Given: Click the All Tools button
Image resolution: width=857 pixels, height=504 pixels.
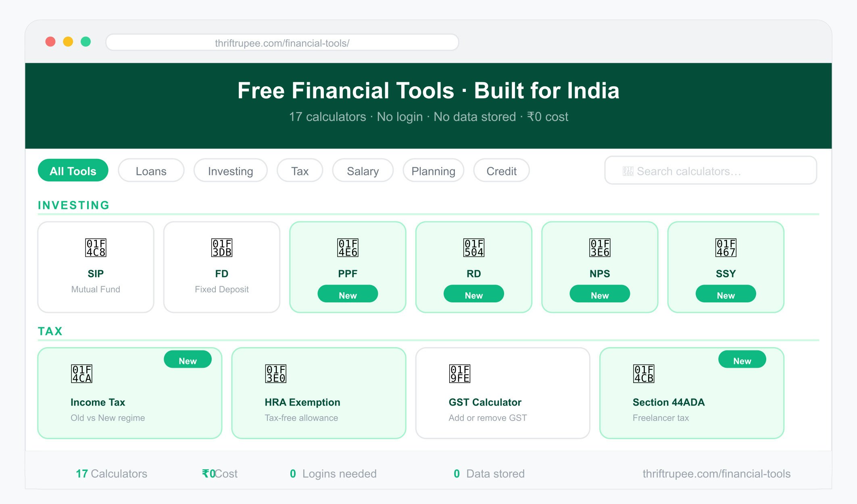Looking at the screenshot, I should 73,171.
